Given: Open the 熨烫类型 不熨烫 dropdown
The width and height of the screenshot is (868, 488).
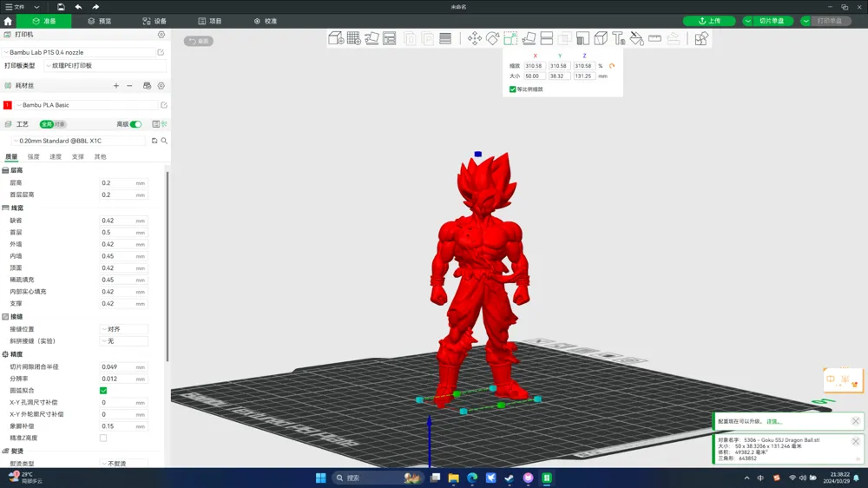Looking at the screenshot, I should [124, 464].
